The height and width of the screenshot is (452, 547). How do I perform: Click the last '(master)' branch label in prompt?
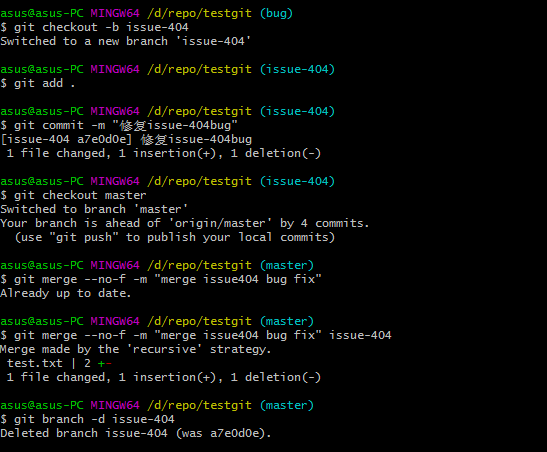coord(287,405)
